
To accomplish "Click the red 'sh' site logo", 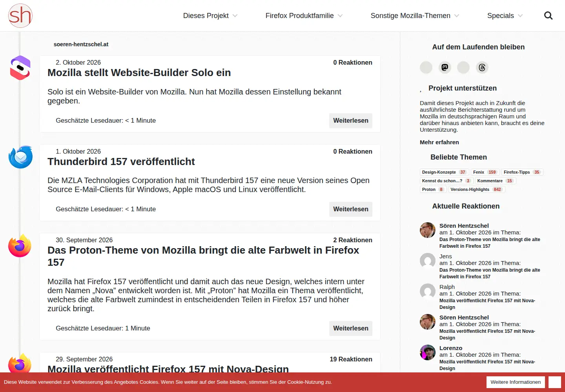I will tap(20, 16).
